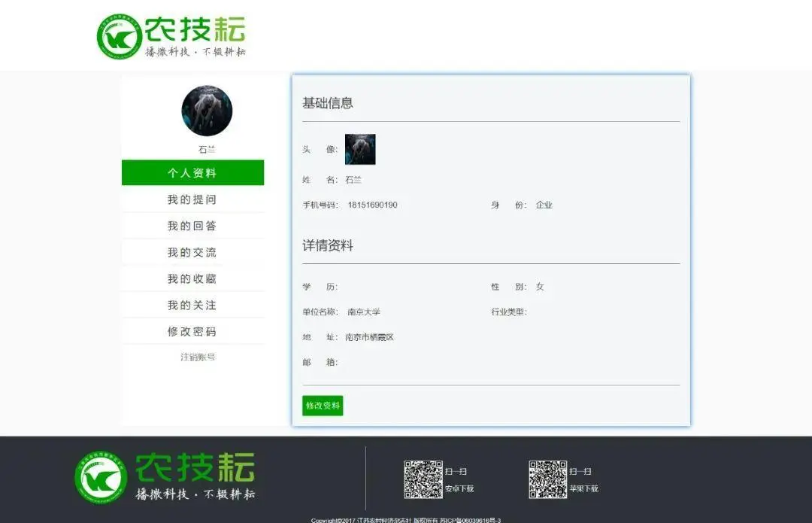Click the 苹果下载 text label

(585, 488)
